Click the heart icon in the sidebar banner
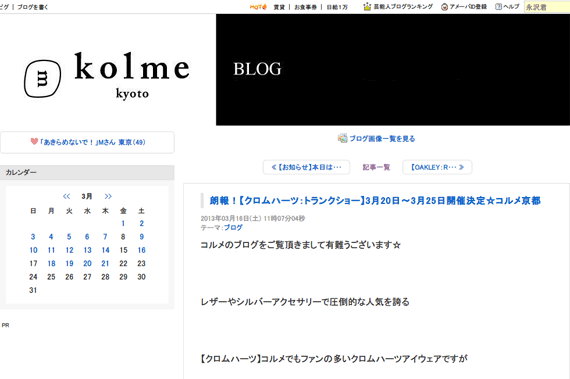Viewport: 570px width, 379px height. coord(34,141)
